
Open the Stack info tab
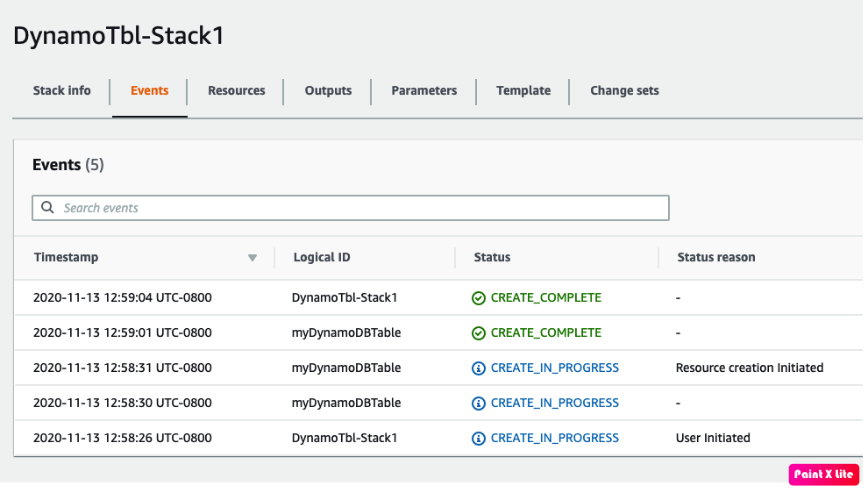(61, 90)
